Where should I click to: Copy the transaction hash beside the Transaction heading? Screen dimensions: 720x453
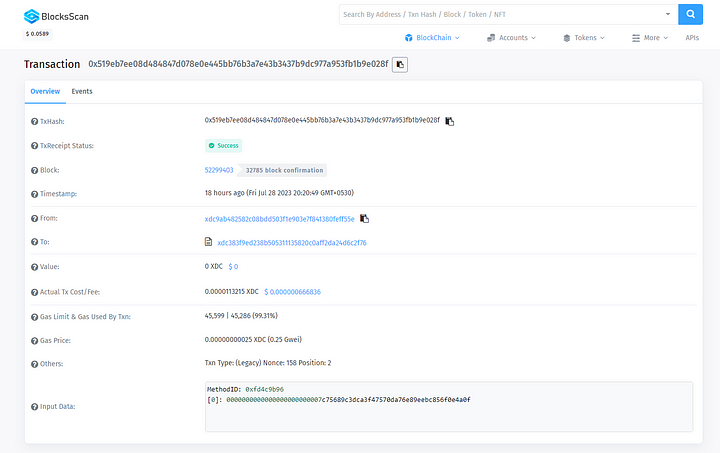[x=400, y=64]
